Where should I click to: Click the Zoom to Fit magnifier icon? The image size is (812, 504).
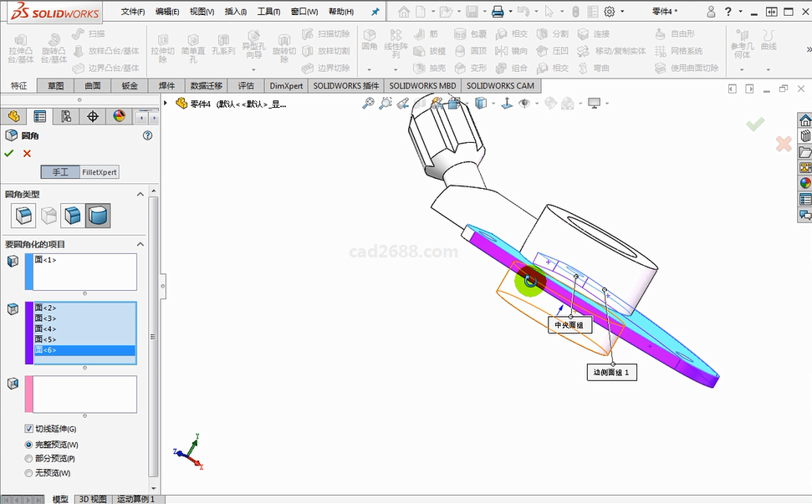pyautogui.click(x=368, y=104)
